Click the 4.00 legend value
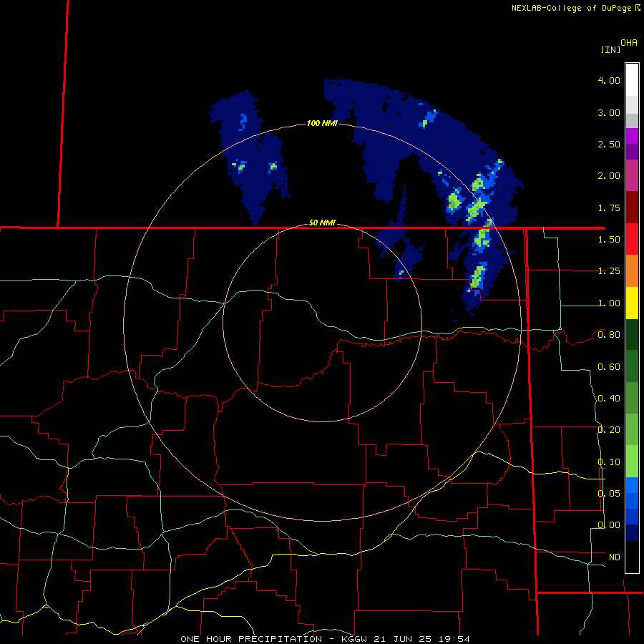Image resolution: width=644 pixels, height=644 pixels. [x=609, y=80]
